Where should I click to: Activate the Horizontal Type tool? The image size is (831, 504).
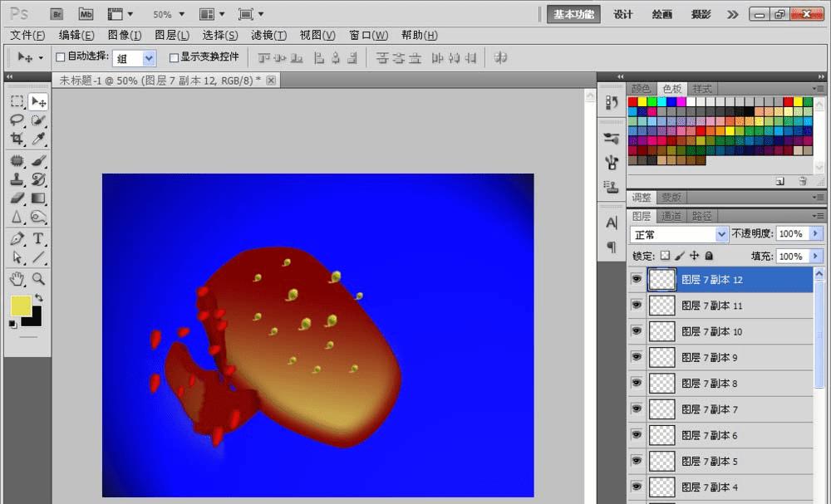(x=38, y=239)
